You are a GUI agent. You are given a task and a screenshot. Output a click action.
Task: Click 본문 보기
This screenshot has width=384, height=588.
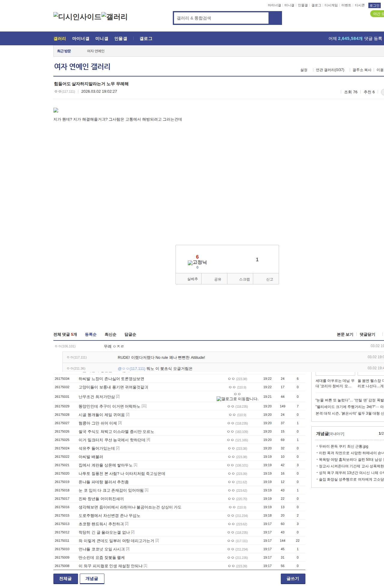345,334
